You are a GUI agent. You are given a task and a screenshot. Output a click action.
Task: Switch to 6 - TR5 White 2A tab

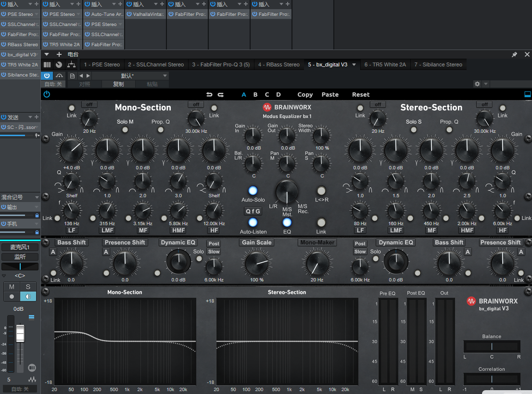pyautogui.click(x=385, y=64)
